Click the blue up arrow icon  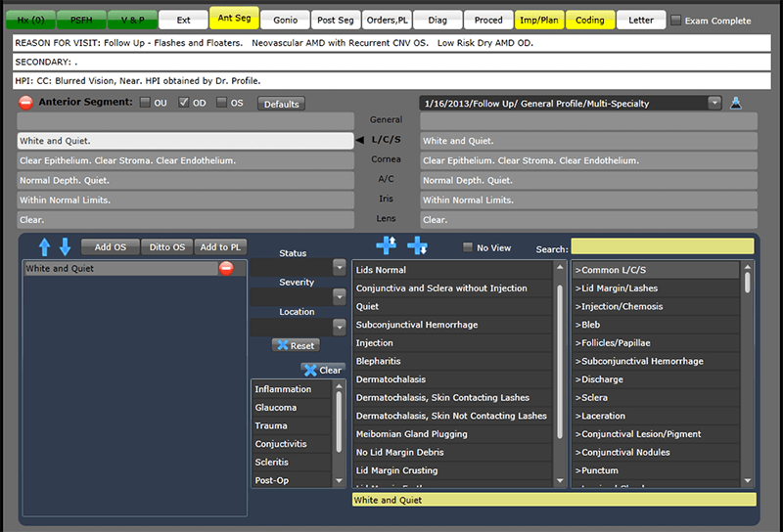click(x=45, y=246)
